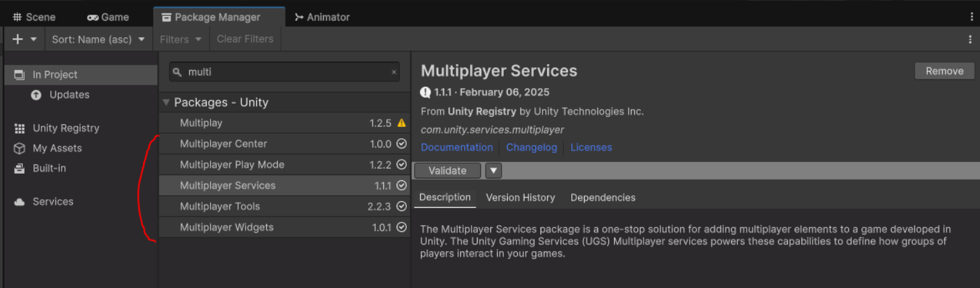Open the Package Manager toolbar kebab menu
The height and width of the screenshot is (288, 980).
tap(970, 39)
